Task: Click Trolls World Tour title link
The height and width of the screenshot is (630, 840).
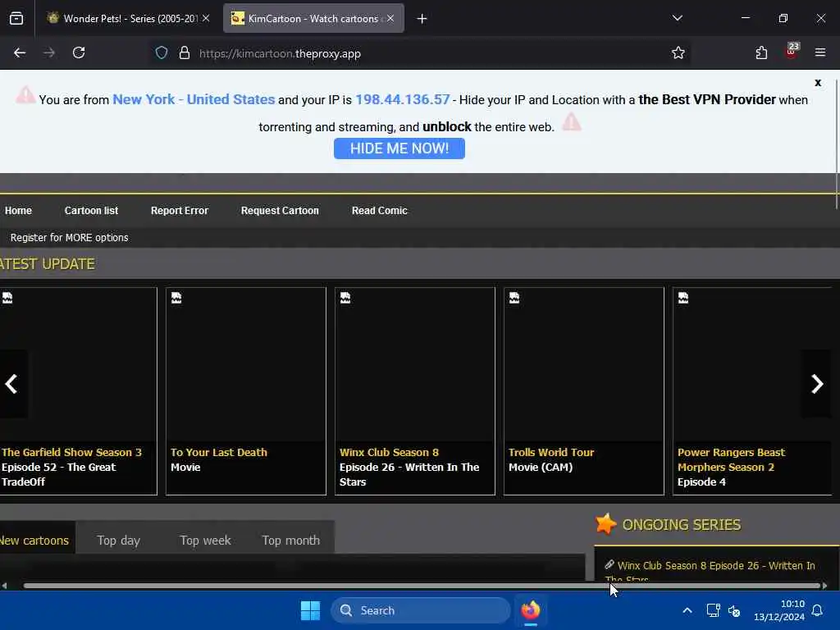Action: pyautogui.click(x=550, y=452)
